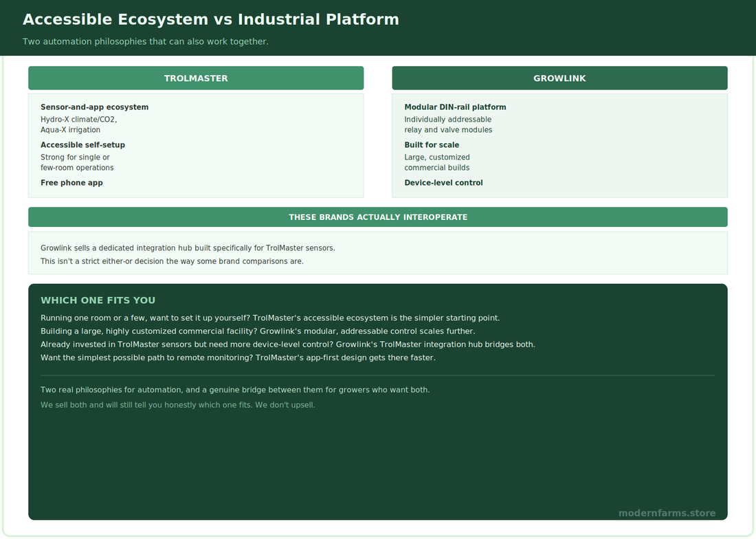Click 'We sell both and will still tell you' line
The width and height of the screenshot is (756, 539).
pyautogui.click(x=177, y=405)
